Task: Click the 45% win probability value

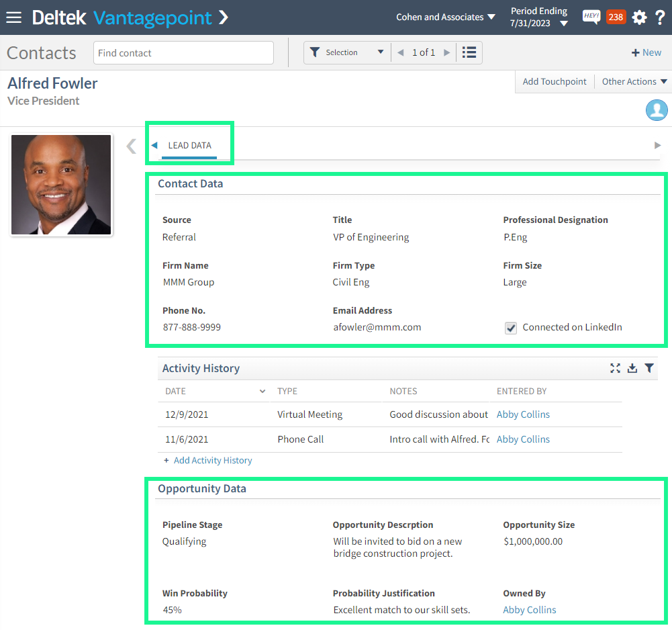Action: click(x=172, y=610)
